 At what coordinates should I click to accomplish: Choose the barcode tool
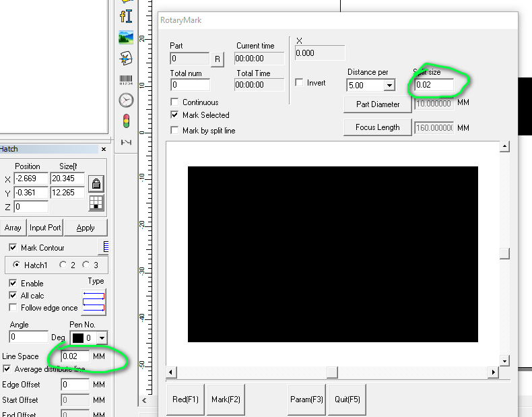tap(126, 79)
